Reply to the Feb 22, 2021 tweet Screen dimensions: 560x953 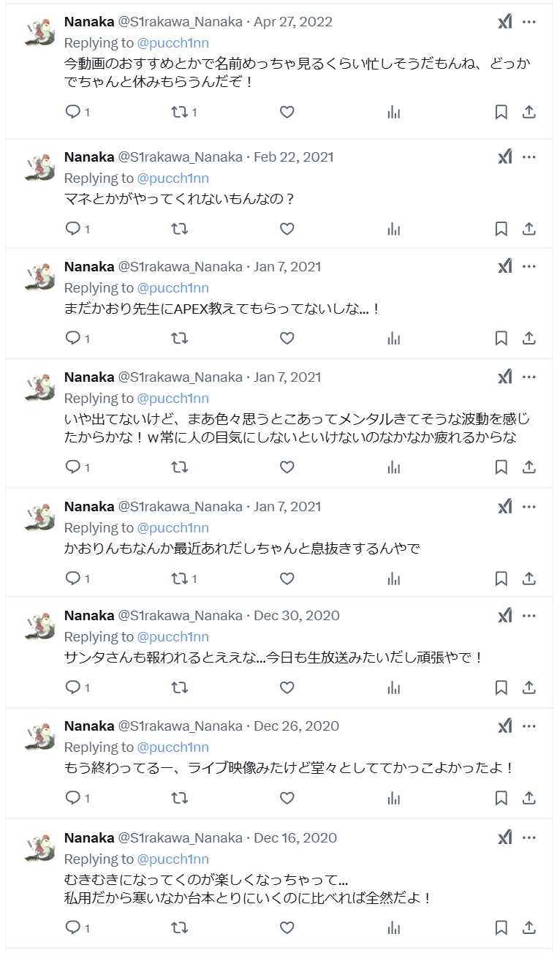pyautogui.click(x=73, y=229)
